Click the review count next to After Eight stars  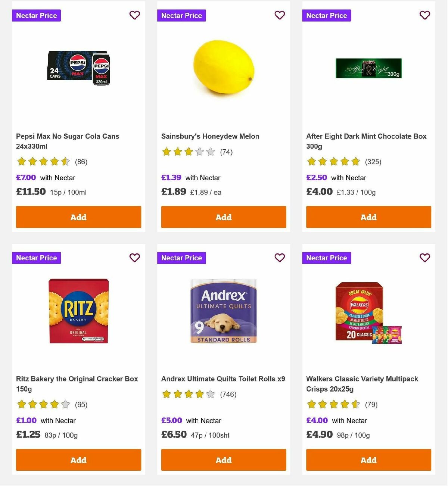373,162
